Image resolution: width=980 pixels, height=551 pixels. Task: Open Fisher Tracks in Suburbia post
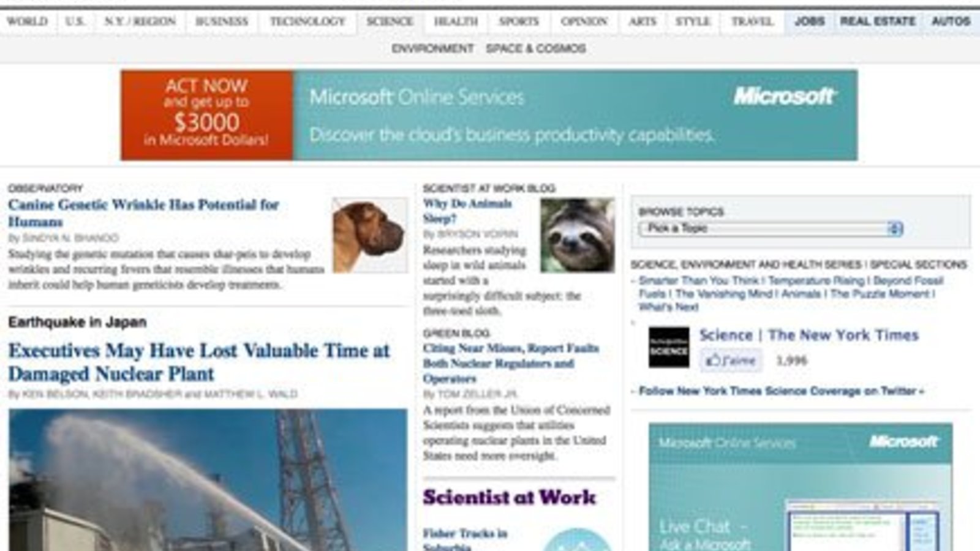pos(465,539)
